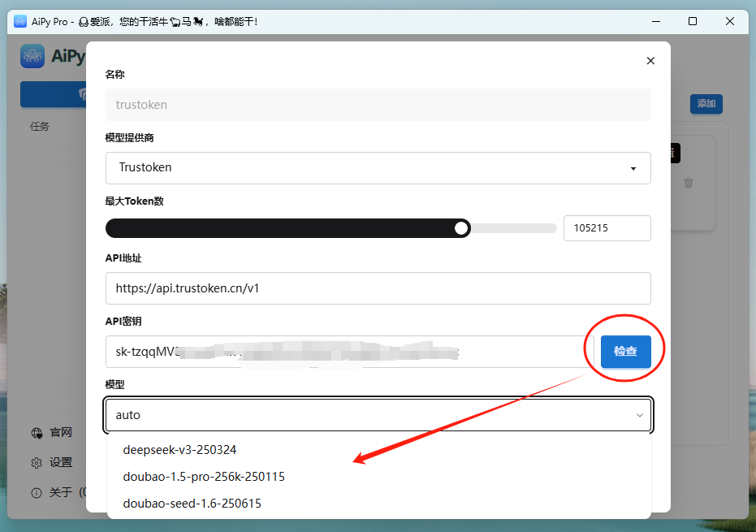
Task: Expand the 模型提供商 Trustoken dropdown
Action: pos(378,168)
